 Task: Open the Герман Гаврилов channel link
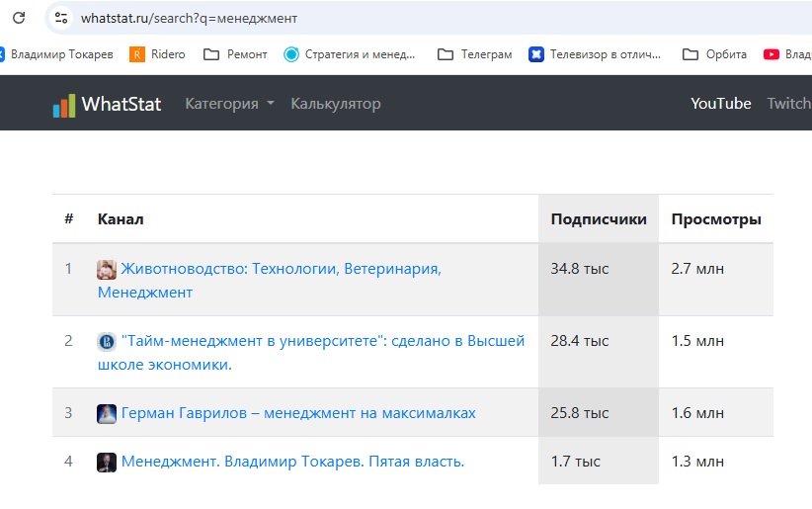pos(298,413)
